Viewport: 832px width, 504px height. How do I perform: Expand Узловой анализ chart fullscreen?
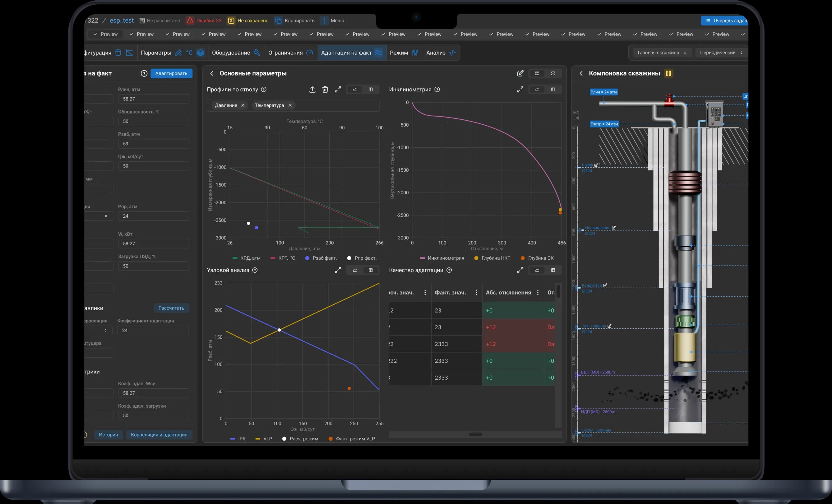pyautogui.click(x=338, y=270)
